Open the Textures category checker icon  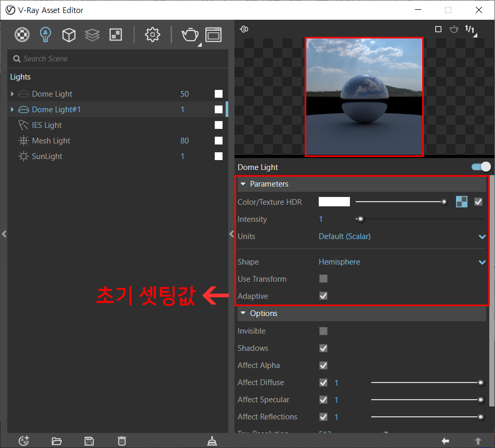click(x=115, y=35)
